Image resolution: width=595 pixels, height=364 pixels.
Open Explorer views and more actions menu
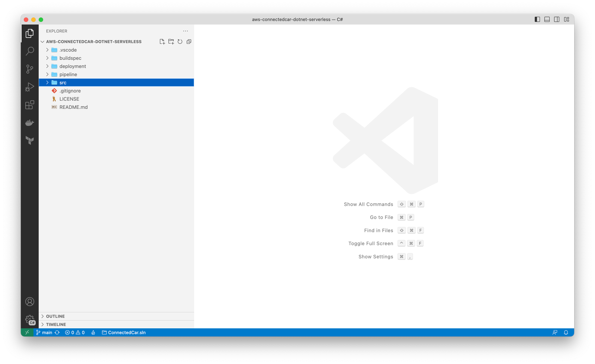[186, 31]
